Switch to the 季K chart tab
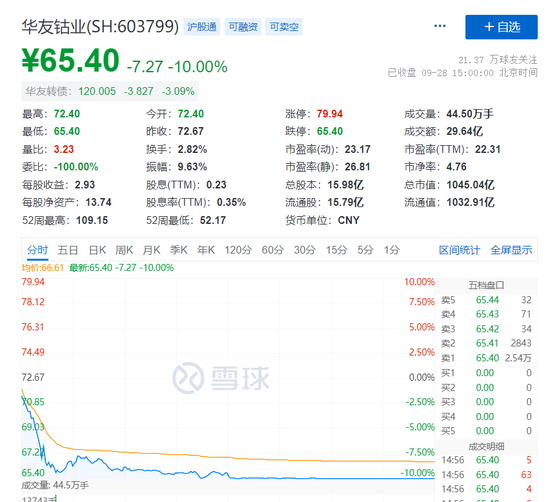The width and height of the screenshot is (550, 502). coord(179,250)
